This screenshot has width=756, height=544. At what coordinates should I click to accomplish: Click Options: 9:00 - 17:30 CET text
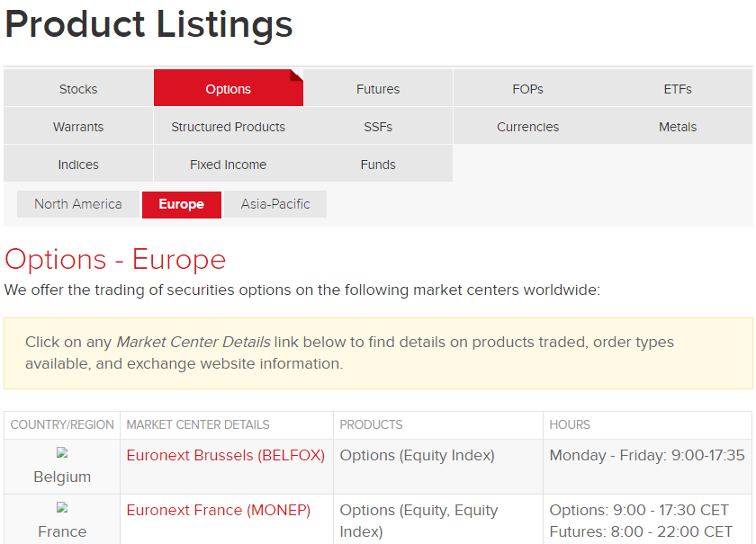[639, 510]
